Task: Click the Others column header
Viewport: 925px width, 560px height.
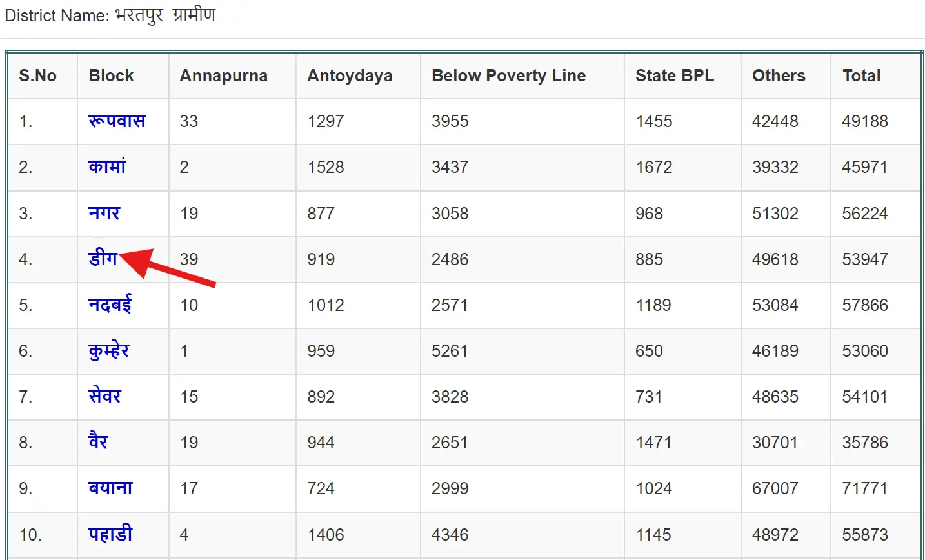Action: coord(779,75)
